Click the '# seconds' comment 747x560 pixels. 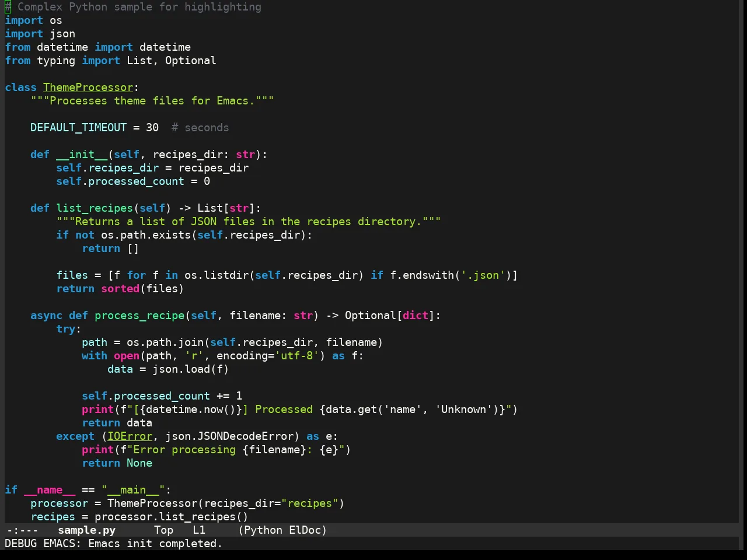200,128
